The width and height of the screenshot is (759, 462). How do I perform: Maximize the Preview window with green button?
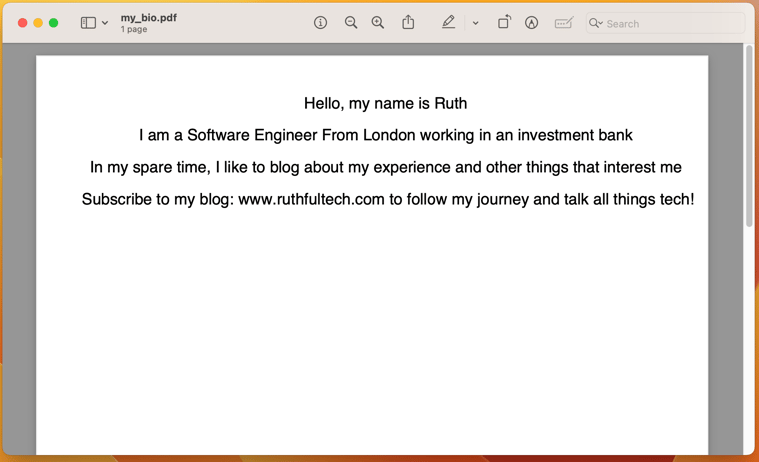click(x=54, y=23)
